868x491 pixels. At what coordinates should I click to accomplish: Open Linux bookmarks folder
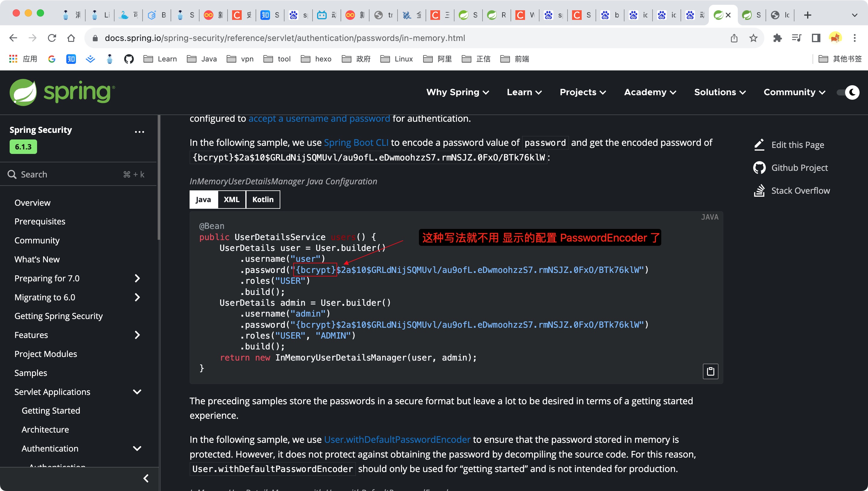pos(397,59)
